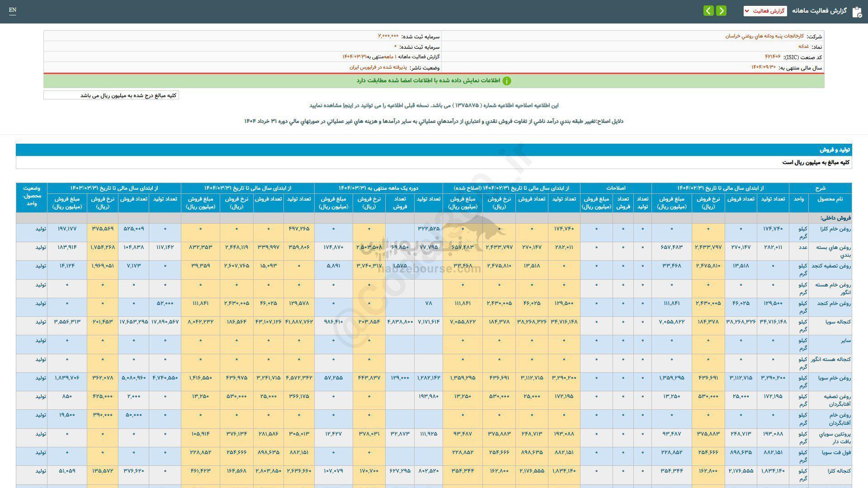Switch language using the EN link
Image resolution: width=868 pixels, height=488 pixels.
(12, 10)
